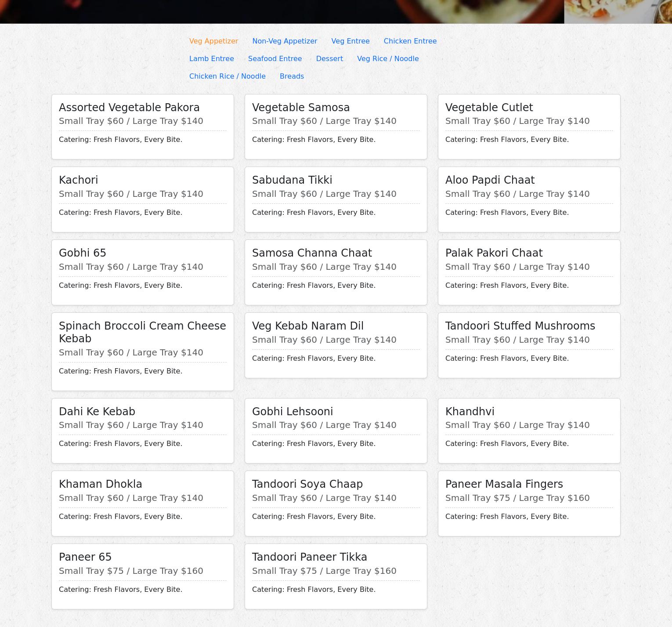This screenshot has height=627, width=672.
Task: Select the Khaman Dhokla title
Action: (x=101, y=484)
